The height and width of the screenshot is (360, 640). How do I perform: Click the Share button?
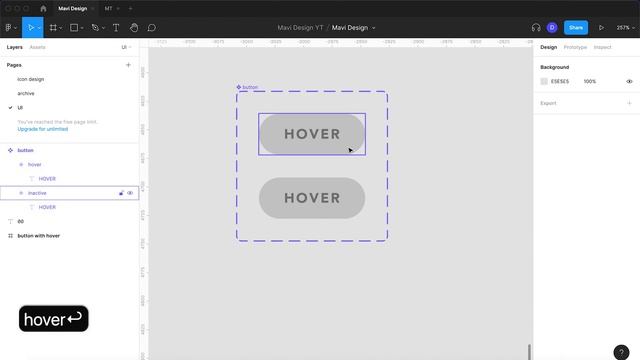coord(576,28)
